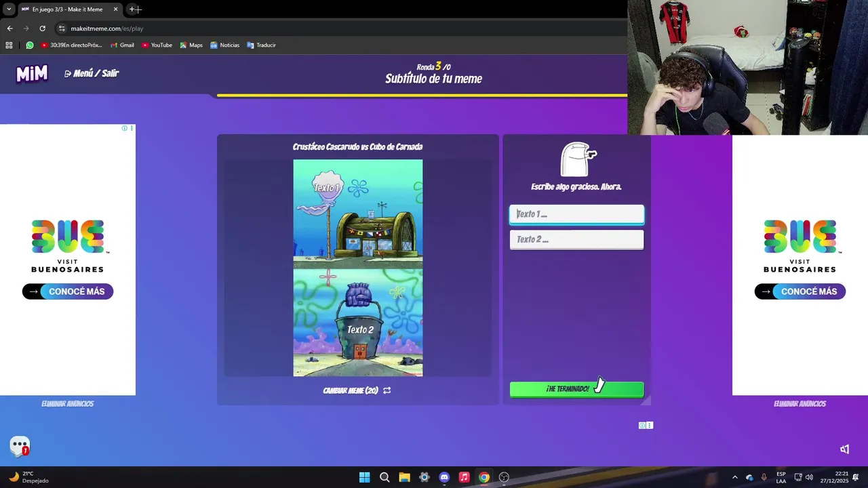868x488 pixels.
Task: Open the Noticias bookmark
Action: tap(224, 45)
